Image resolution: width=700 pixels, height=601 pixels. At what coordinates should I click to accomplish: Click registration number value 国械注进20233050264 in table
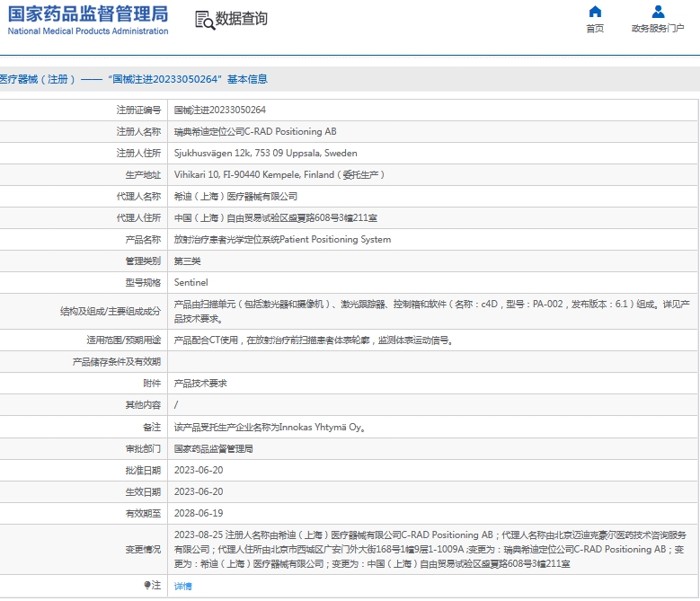[219, 110]
